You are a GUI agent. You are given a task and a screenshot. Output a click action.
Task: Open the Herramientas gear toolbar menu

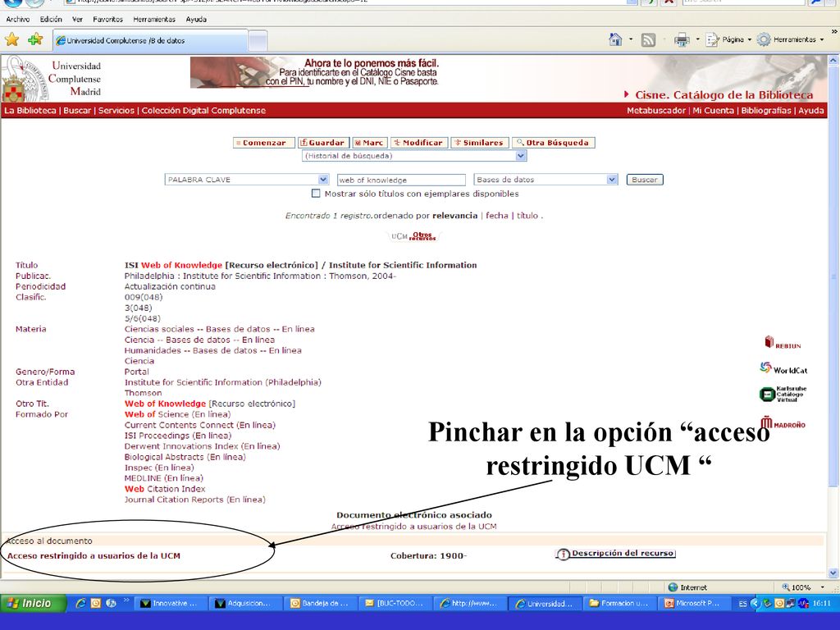790,39
